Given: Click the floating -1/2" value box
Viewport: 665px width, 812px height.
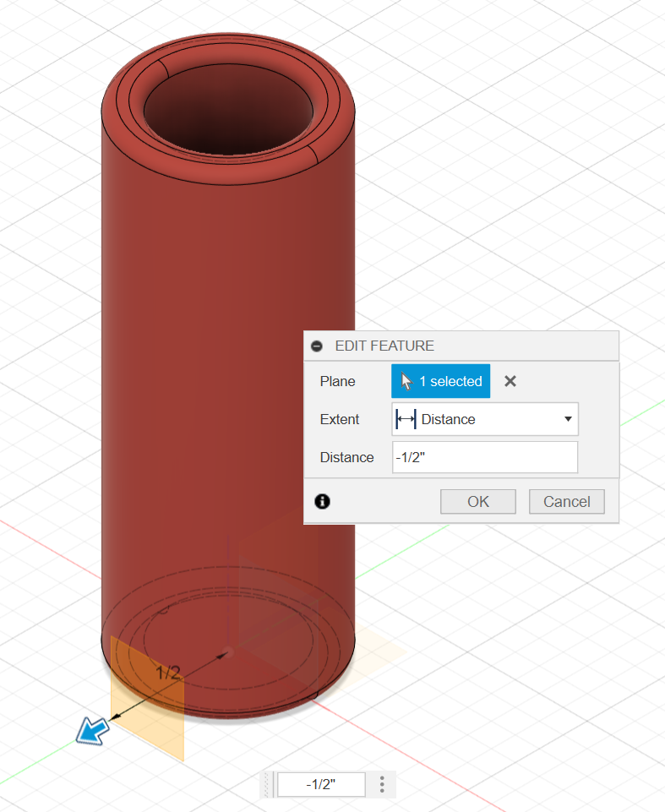Looking at the screenshot, I should coord(321,785).
